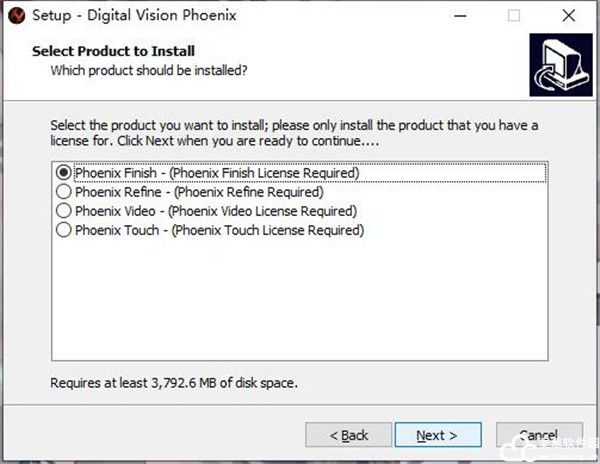Click 'Which product should be installed?' subtitle
Image resolution: width=600 pixels, height=464 pixels.
point(149,70)
